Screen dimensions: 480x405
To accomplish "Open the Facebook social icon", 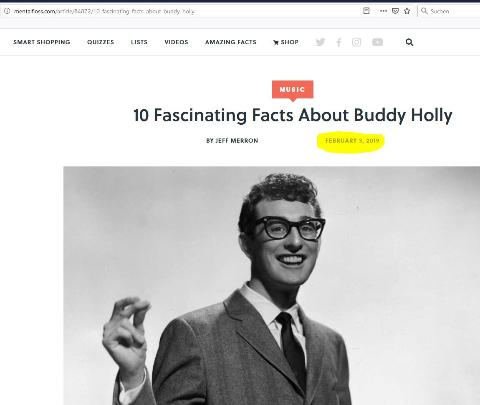I will pos(339,42).
